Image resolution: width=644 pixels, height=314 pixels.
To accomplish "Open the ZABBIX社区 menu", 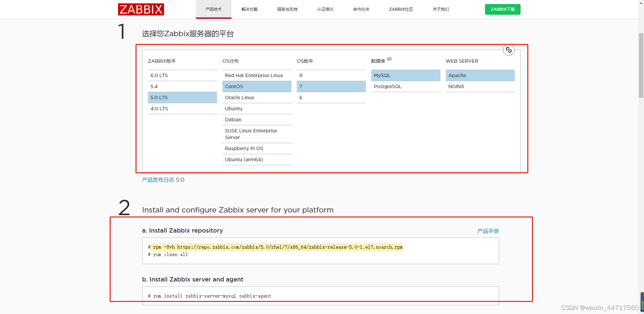I will point(401,9).
